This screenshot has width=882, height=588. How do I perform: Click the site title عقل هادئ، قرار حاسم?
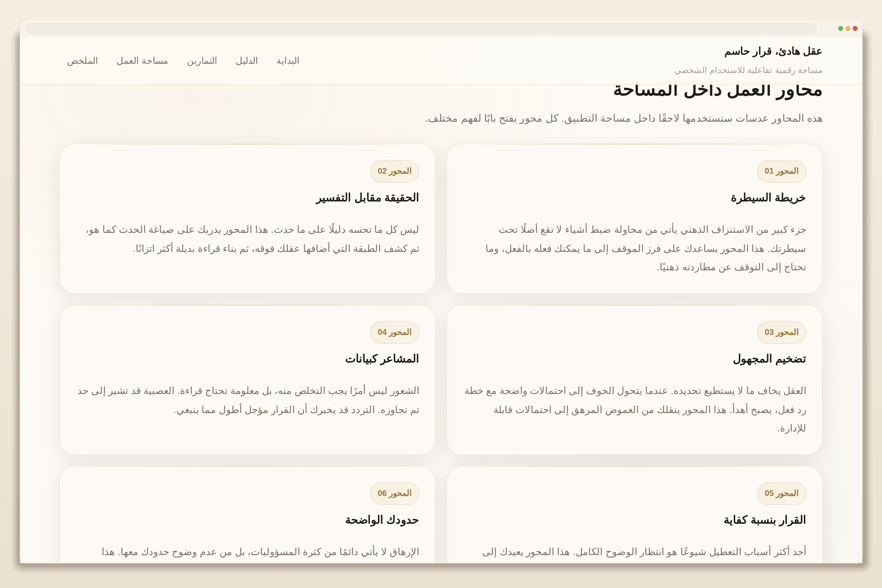tap(773, 51)
